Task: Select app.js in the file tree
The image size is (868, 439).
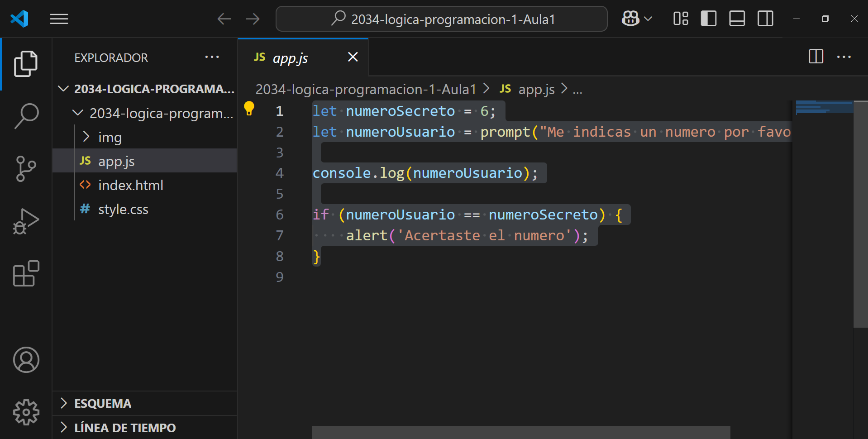Action: tap(144, 161)
